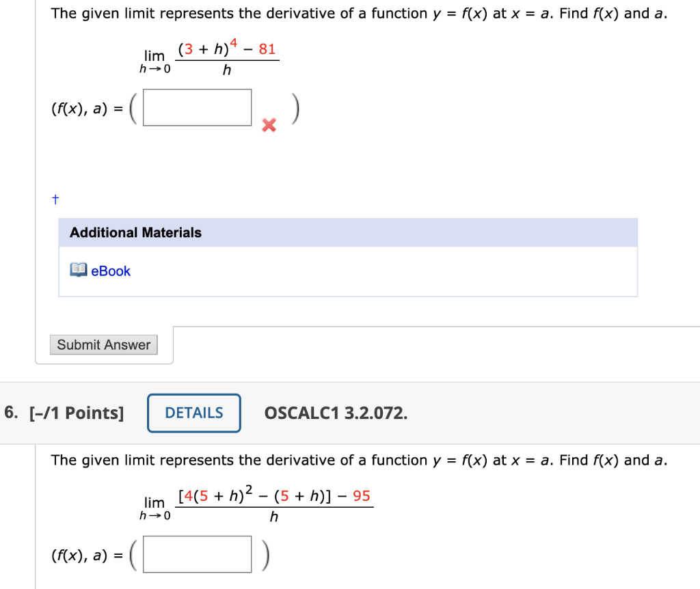Image resolution: width=700 pixels, height=589 pixels.
Task: Open the eBook additional material
Action: [x=109, y=271]
